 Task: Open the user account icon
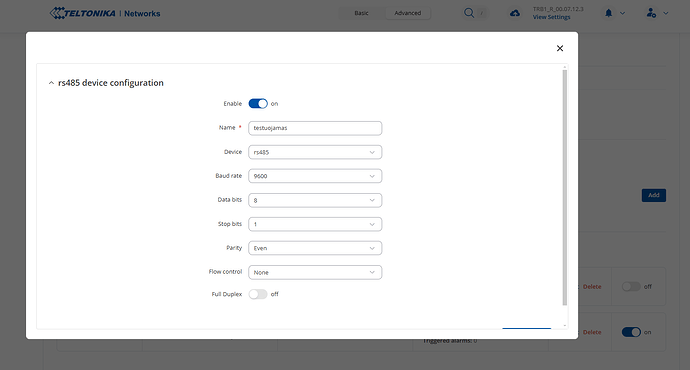[x=651, y=13]
